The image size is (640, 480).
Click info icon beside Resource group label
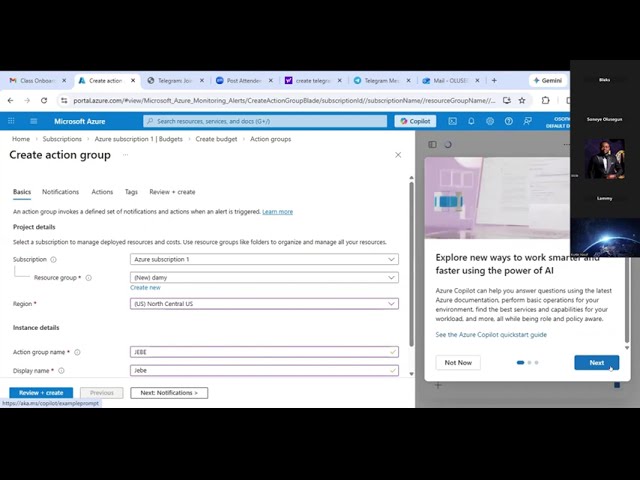pos(89,278)
